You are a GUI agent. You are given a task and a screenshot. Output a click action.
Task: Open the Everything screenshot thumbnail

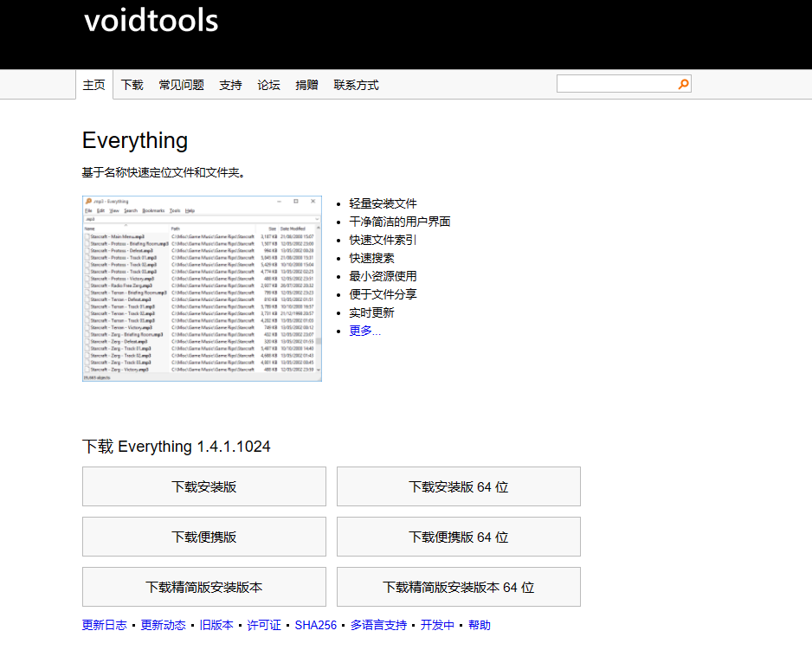[x=202, y=289]
